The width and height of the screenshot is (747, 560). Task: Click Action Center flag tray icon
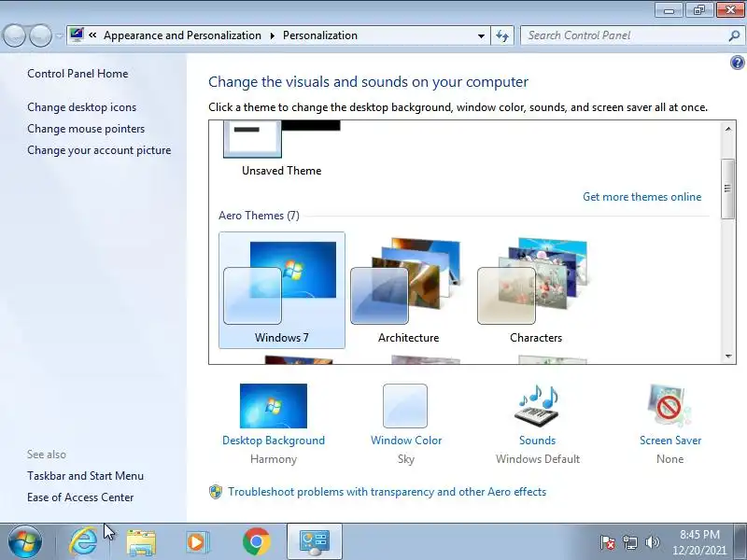click(607, 542)
